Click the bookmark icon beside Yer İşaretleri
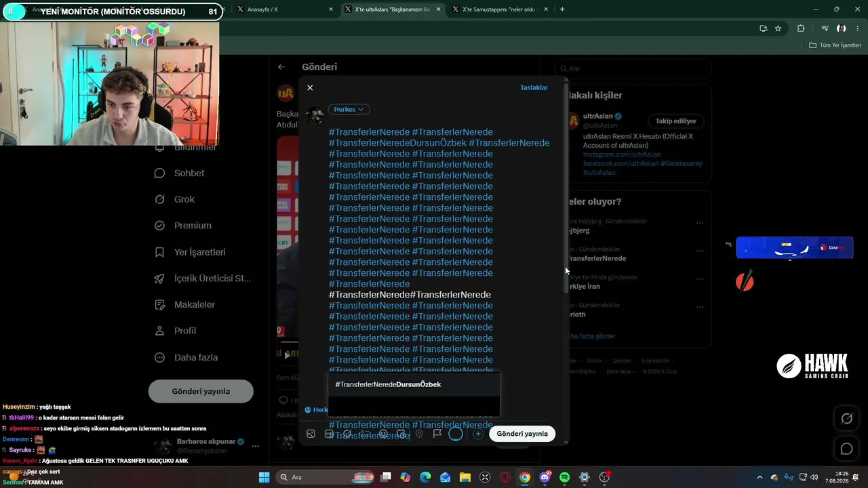 coord(159,252)
